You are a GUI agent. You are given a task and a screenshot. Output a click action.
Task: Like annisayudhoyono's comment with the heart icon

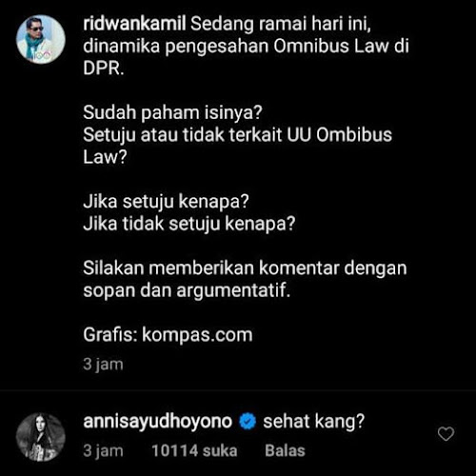[446, 434]
